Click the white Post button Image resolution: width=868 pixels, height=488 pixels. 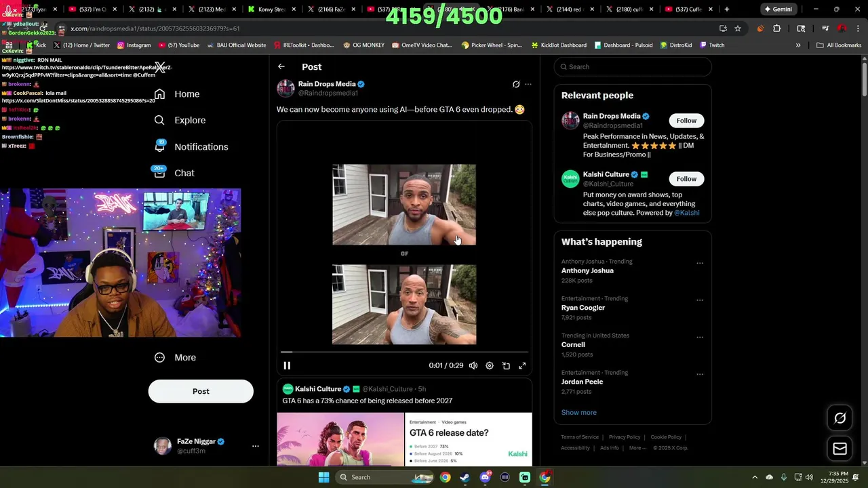pyautogui.click(x=201, y=391)
